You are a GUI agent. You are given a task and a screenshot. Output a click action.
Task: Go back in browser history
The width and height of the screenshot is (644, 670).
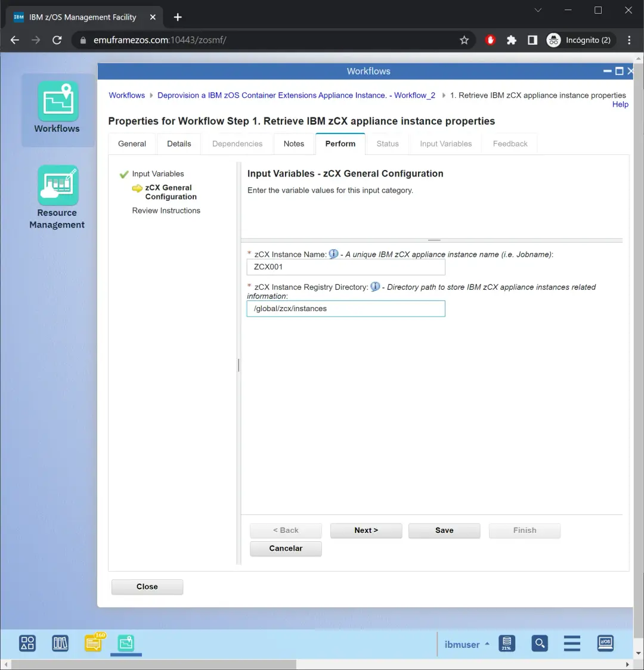coord(15,40)
